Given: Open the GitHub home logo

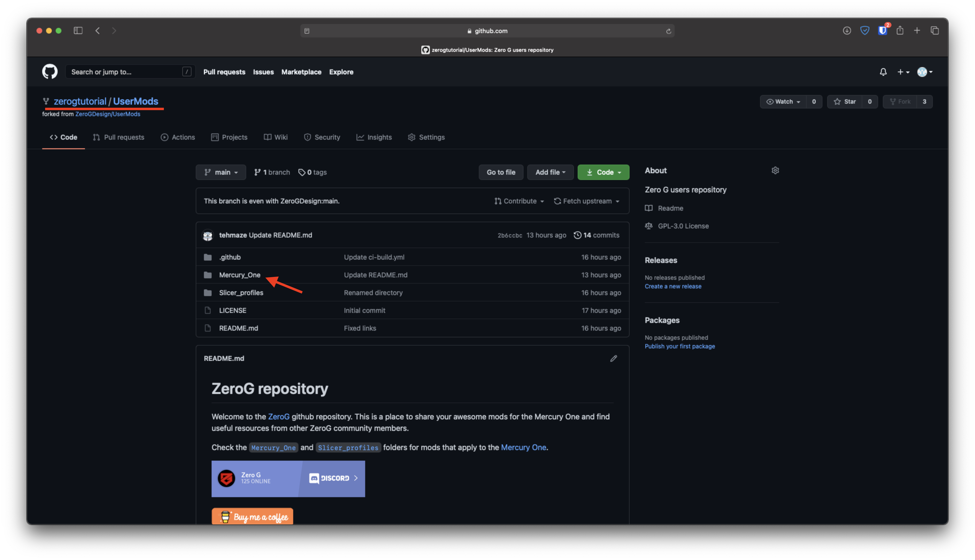Looking at the screenshot, I should click(x=50, y=71).
